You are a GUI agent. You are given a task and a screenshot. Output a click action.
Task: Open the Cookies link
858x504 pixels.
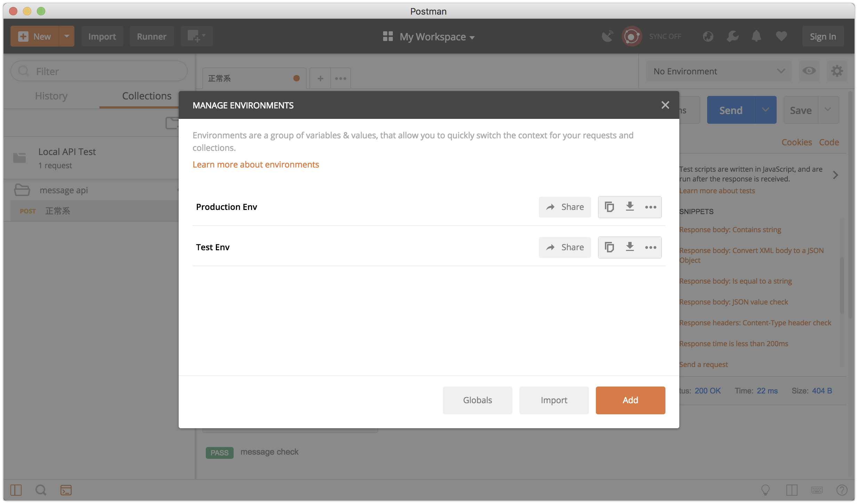click(x=796, y=142)
